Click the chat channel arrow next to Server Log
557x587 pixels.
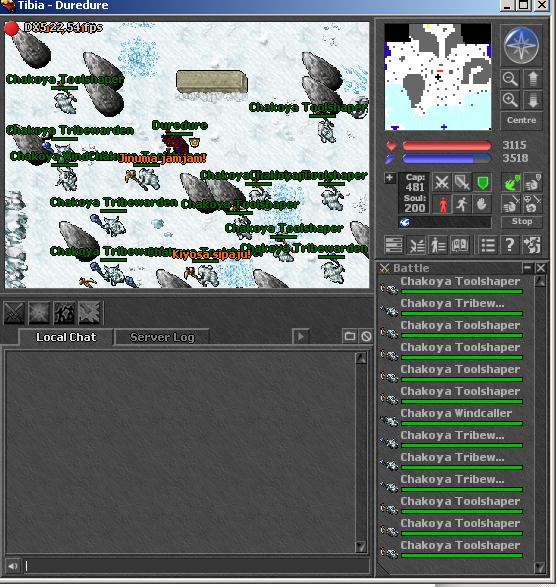[x=301, y=336]
